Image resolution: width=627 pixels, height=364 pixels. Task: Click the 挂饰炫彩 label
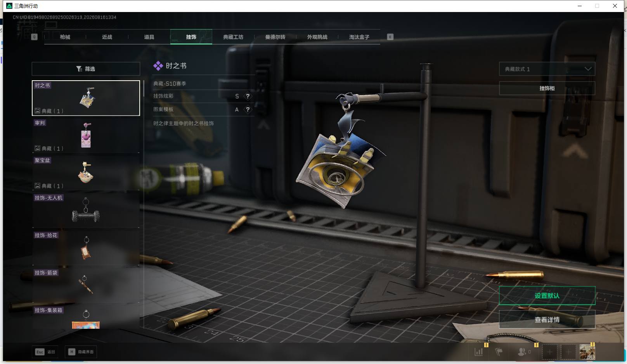(163, 96)
